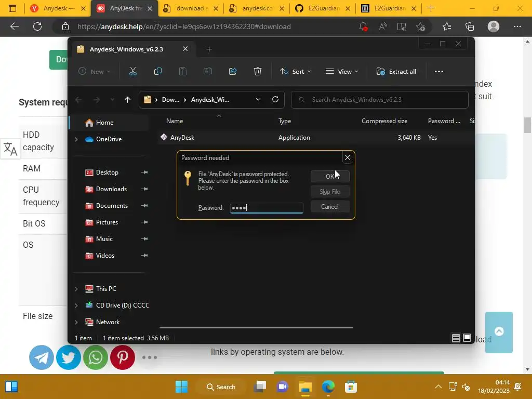Click the Up one level arrow in Explorer
This screenshot has height=399, width=532.
point(127,100)
